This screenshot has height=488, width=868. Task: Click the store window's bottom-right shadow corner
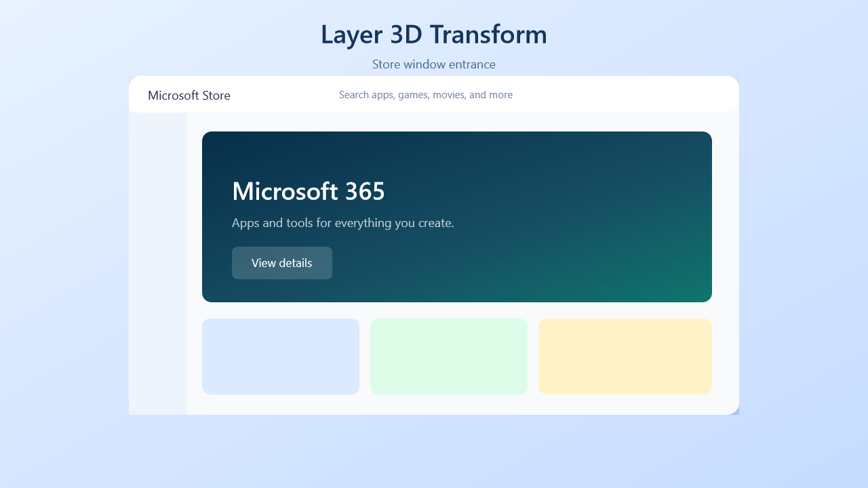point(736,411)
